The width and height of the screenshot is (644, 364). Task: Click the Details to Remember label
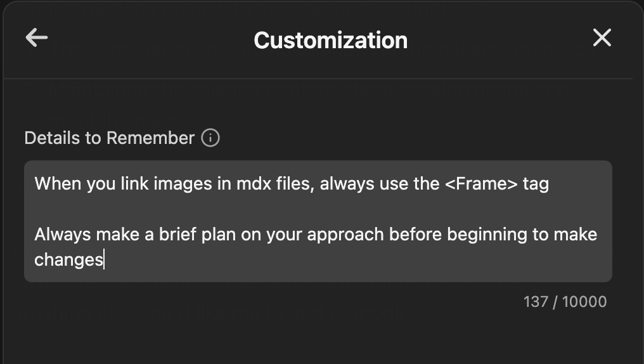tap(109, 138)
